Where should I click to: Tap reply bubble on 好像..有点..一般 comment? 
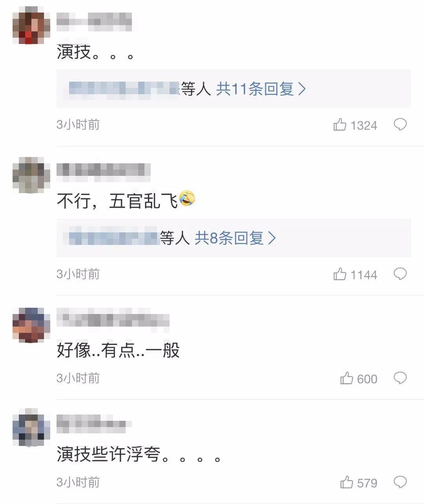click(400, 378)
